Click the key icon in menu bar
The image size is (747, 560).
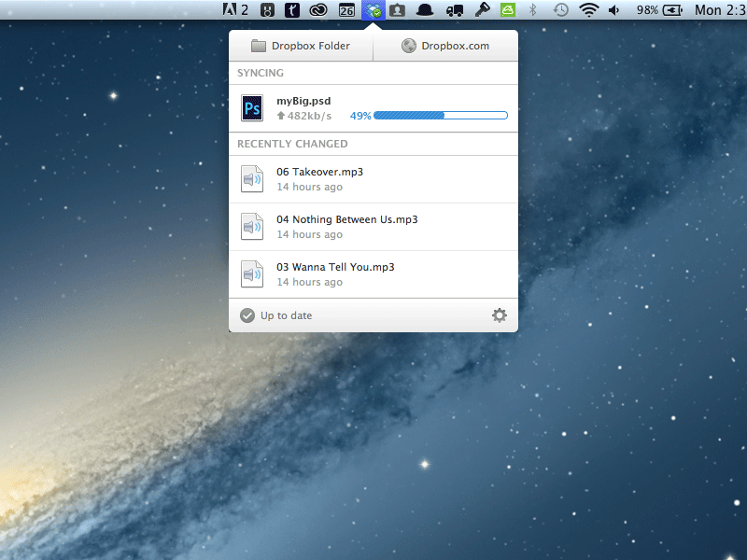(482, 9)
